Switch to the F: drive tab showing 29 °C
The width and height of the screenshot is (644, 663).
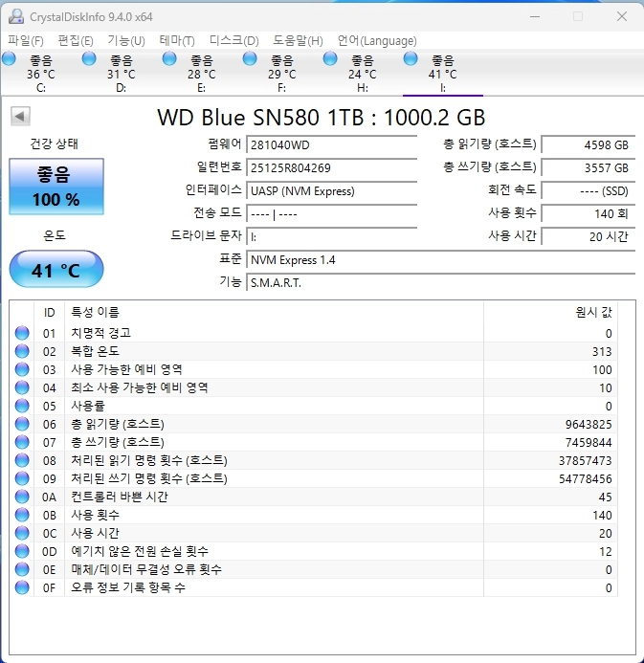[x=281, y=73]
